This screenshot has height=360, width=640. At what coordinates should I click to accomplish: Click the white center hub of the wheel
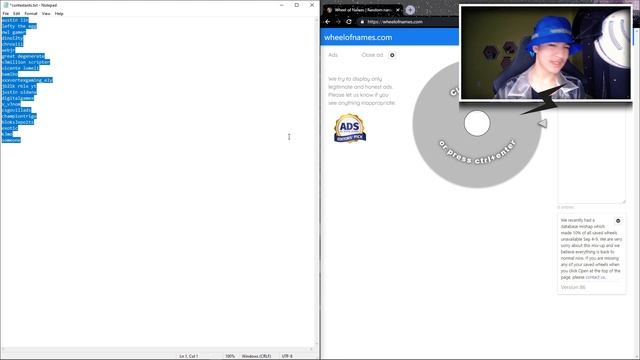477,123
